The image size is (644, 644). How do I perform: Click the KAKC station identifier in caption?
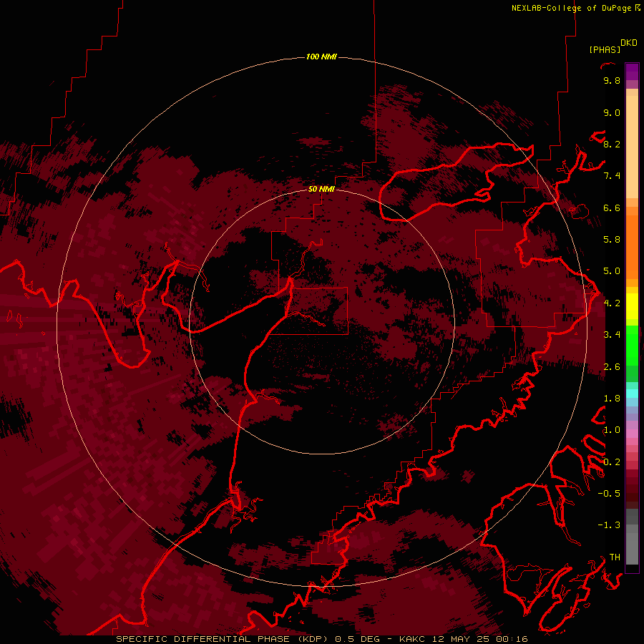(413, 639)
